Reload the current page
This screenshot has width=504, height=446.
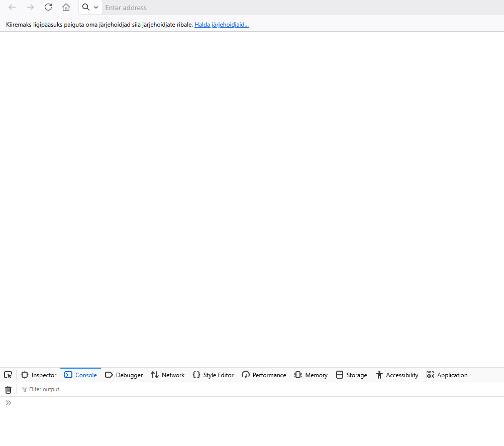coord(48,8)
